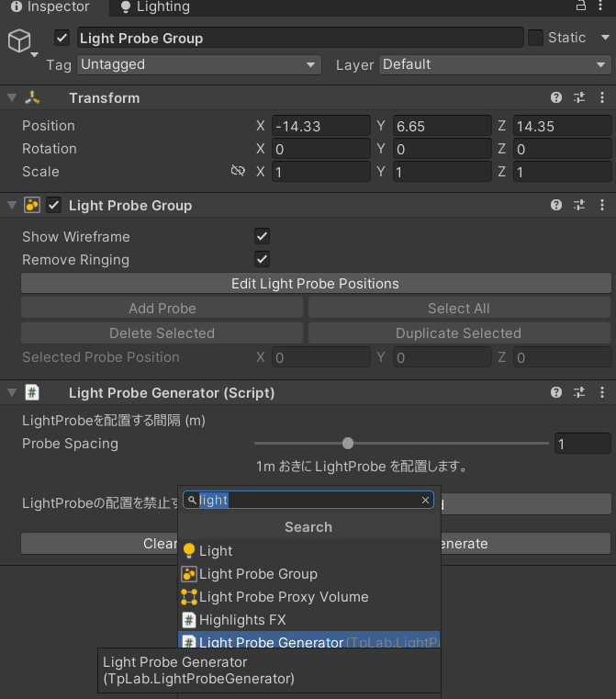616x699 pixels.
Task: Open Transform preset settings icon
Action: 579,98
